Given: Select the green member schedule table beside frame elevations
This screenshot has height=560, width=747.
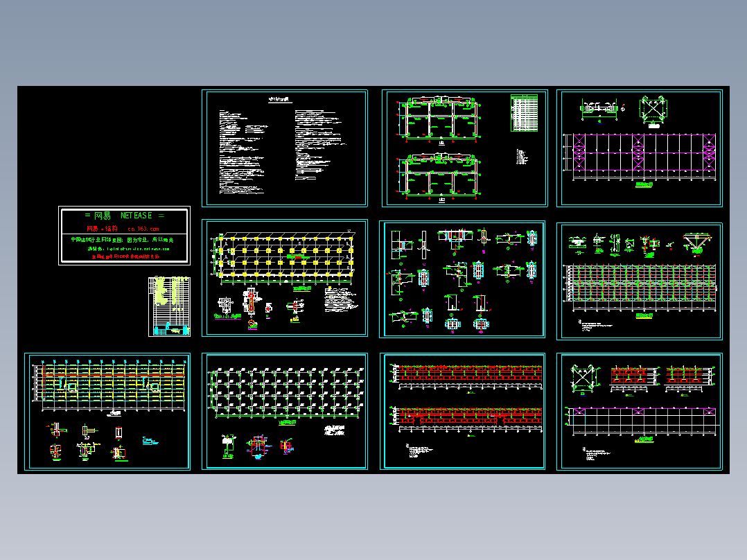Looking at the screenshot, I should point(524,113).
